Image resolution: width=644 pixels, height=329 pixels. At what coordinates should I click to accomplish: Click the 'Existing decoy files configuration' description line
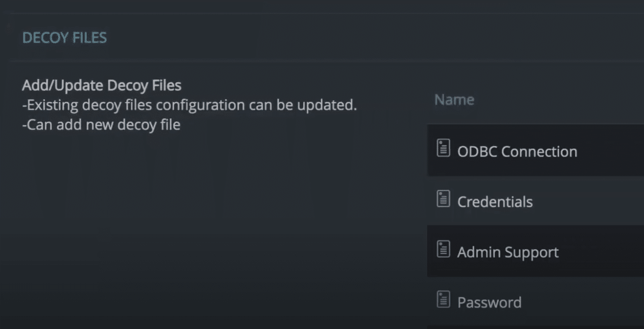189,105
